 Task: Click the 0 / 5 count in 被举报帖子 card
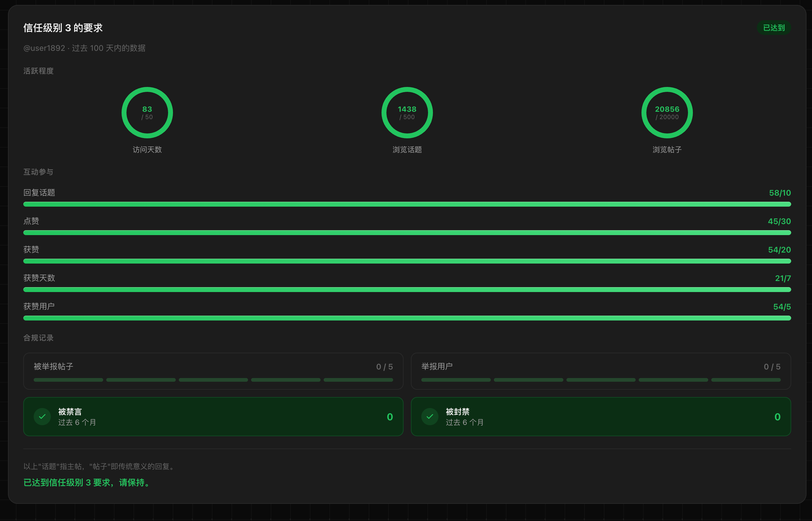[384, 367]
